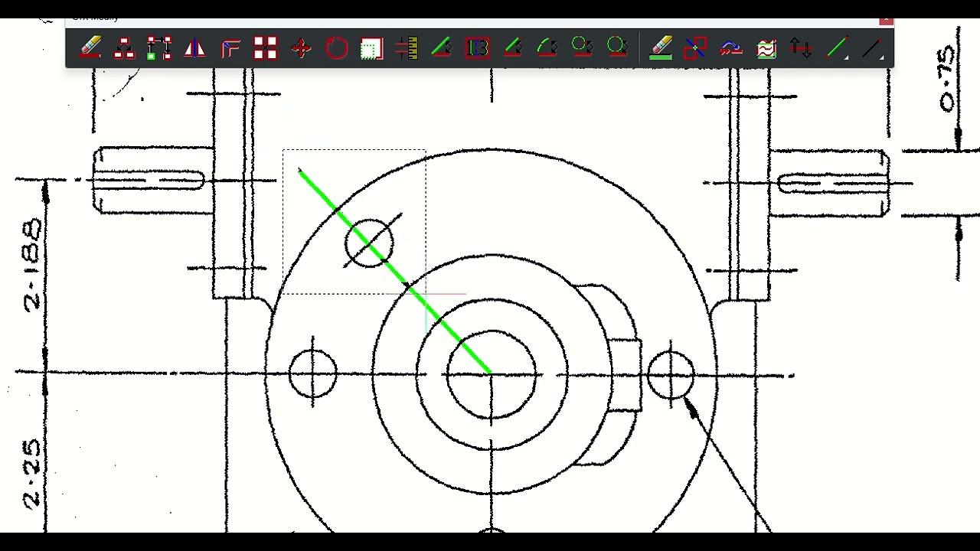Click the blue curved arrow icon

pyautogui.click(x=731, y=48)
